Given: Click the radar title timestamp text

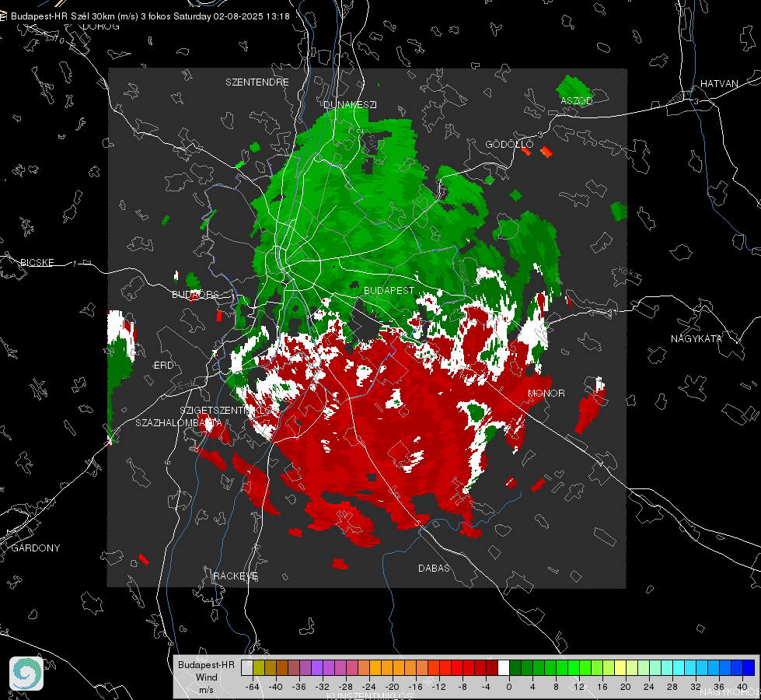Looking at the screenshot, I should [x=151, y=16].
